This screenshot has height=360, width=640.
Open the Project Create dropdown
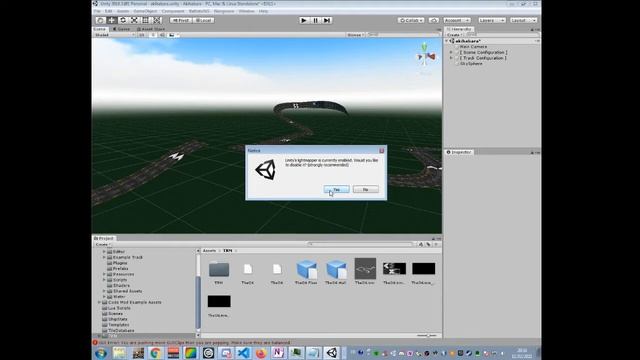(102, 244)
